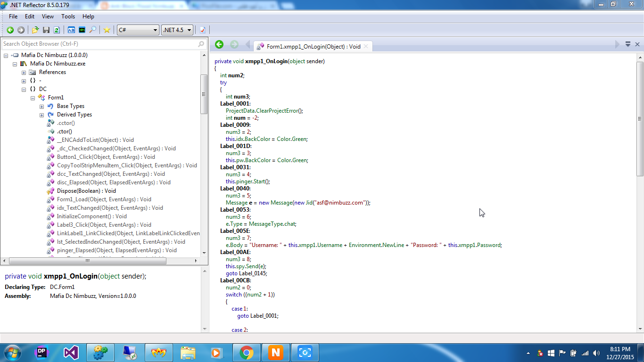Select __ENCAddToList(Object) : Void
Viewport: 644px width, 362px height.
[x=95, y=140]
